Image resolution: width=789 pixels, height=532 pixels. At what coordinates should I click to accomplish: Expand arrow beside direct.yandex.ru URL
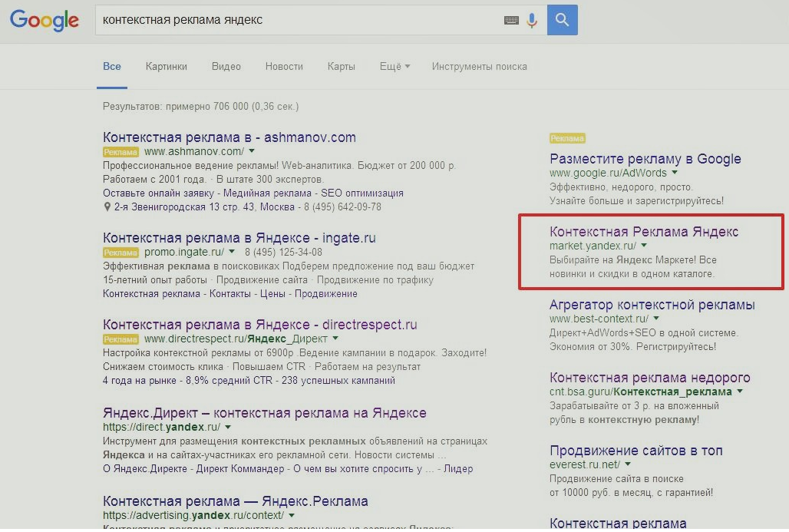point(228,428)
